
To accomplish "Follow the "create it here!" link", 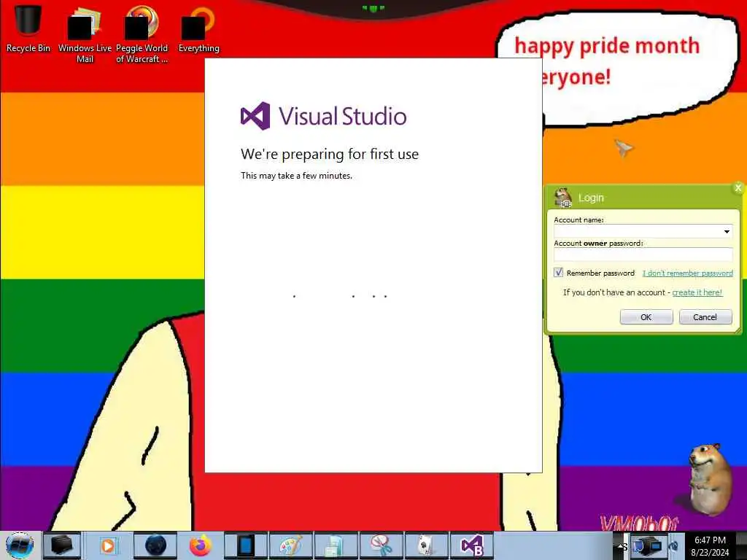I will pos(697,292).
